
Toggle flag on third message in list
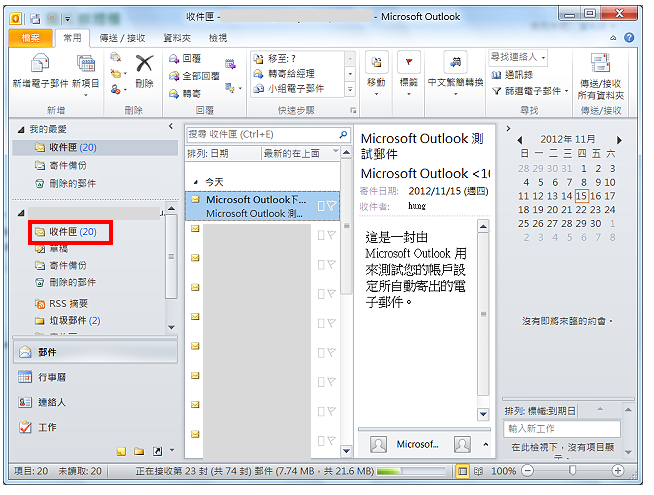click(x=332, y=264)
